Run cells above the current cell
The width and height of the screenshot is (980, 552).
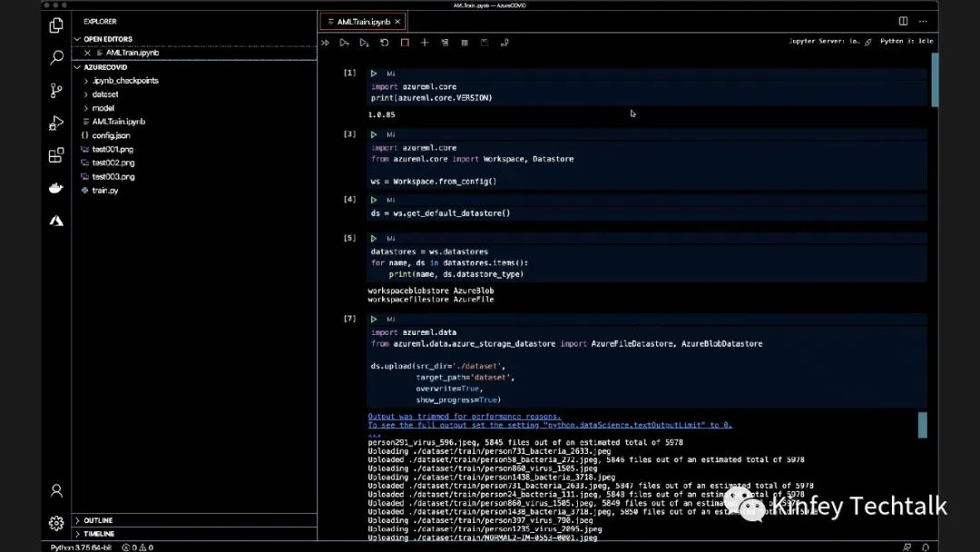point(344,43)
